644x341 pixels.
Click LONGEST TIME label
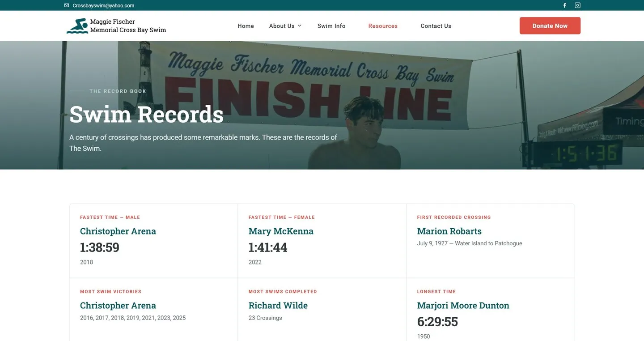436,291
